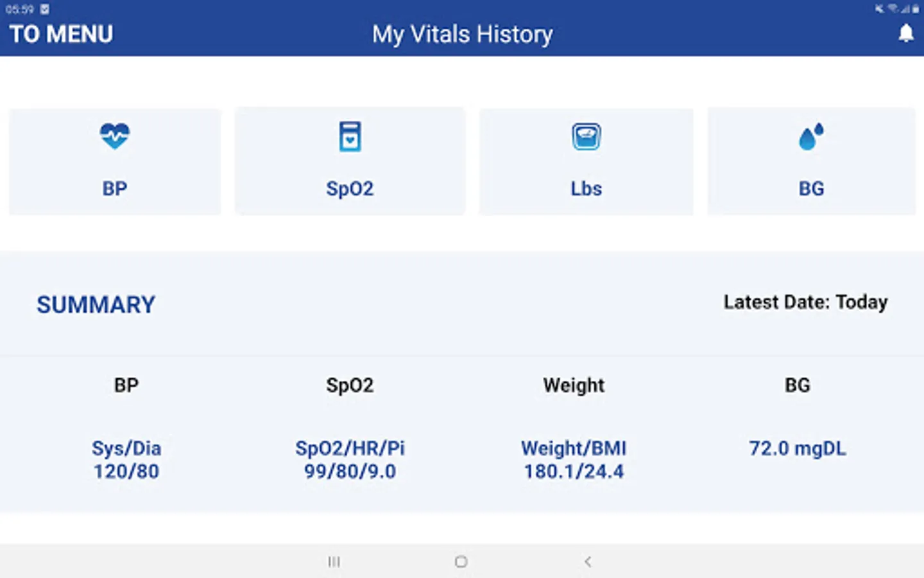
Task: Tap the weight scale icon
Action: point(586,137)
